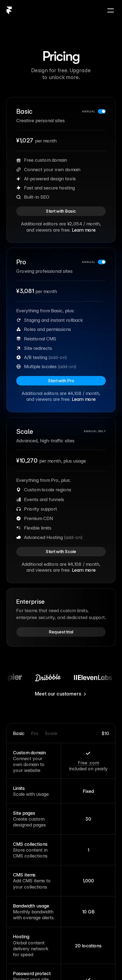Click the lightning bolt icon for Fast hosting
Image resolution: width=122 pixels, height=980 pixels.
click(x=19, y=188)
